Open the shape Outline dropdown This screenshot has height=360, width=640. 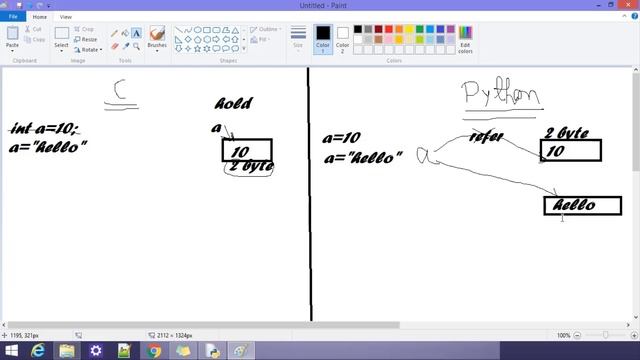pyautogui.click(x=266, y=29)
